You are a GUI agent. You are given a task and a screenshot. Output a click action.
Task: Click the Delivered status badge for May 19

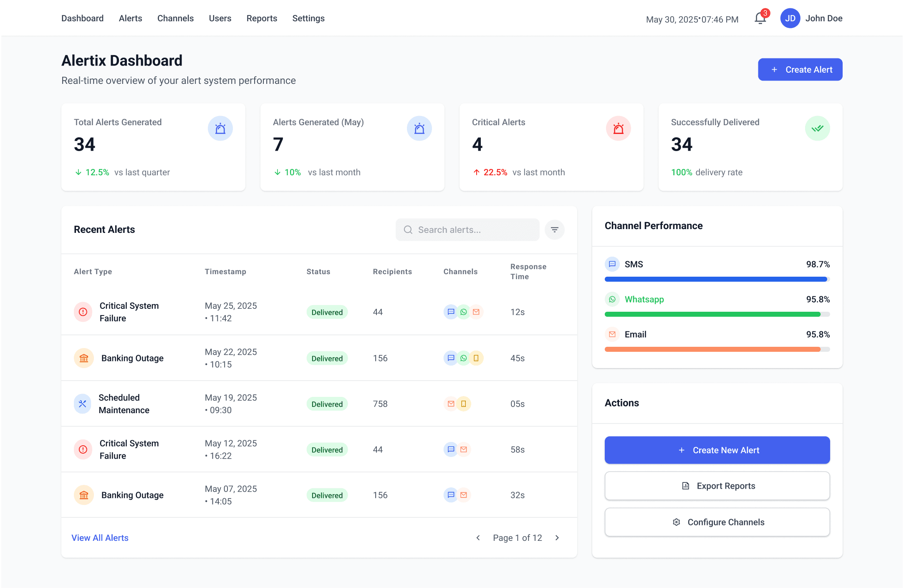[x=327, y=404]
